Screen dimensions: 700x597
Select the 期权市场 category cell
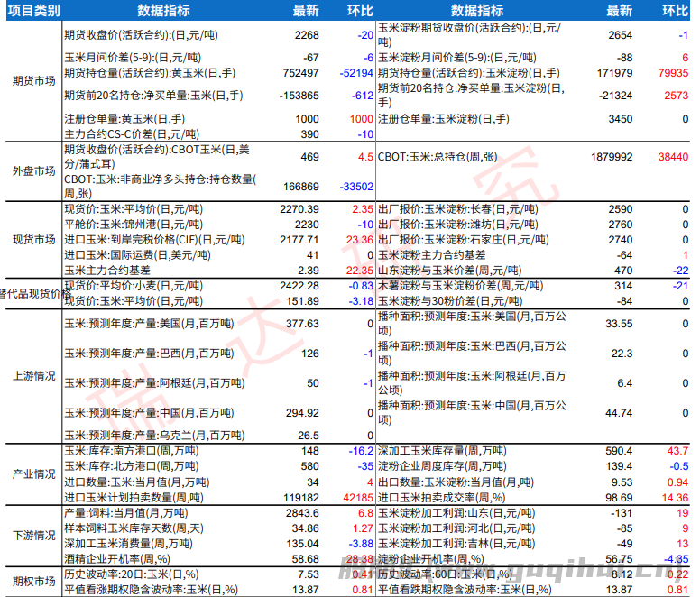31,581
